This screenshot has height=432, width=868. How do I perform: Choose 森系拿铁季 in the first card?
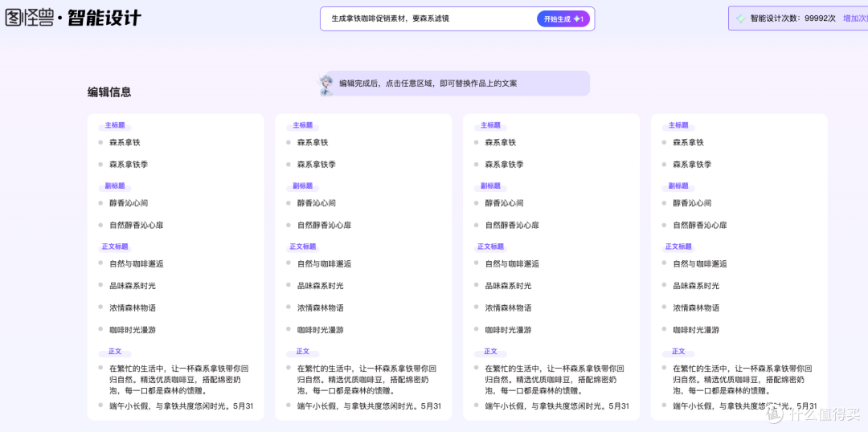tap(129, 165)
